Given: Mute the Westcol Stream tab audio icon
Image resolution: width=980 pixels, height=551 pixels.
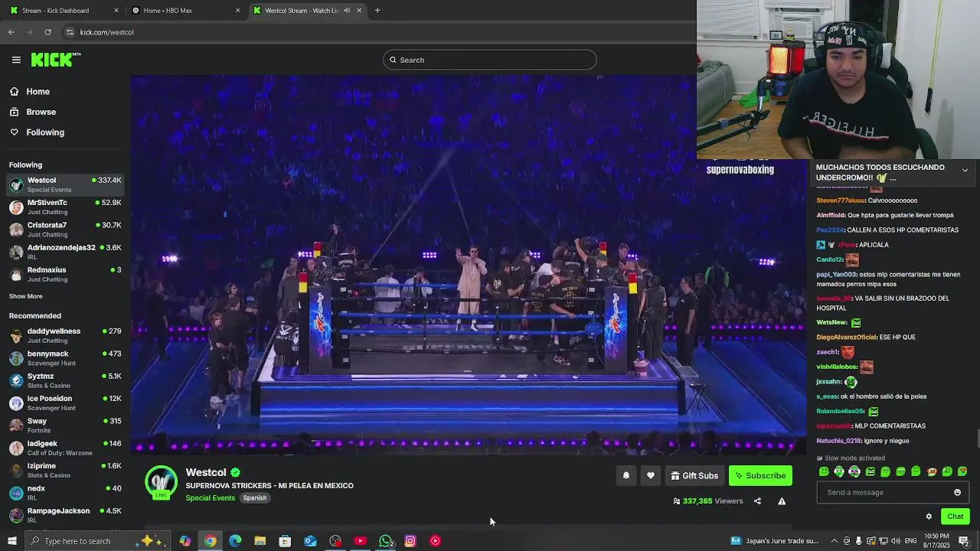Looking at the screenshot, I should coord(347,11).
